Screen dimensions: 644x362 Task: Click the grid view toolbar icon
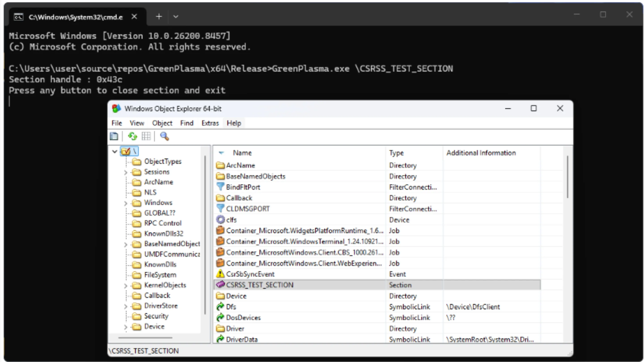click(x=146, y=136)
